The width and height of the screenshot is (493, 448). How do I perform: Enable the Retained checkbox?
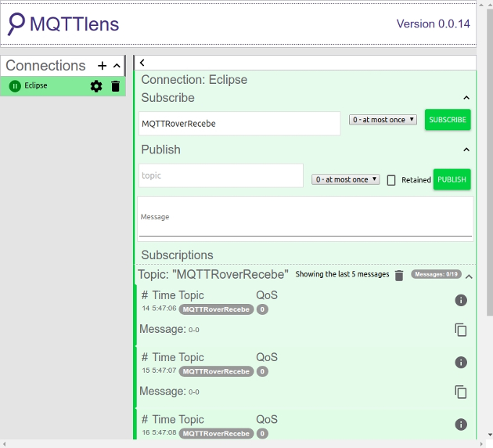(x=390, y=180)
